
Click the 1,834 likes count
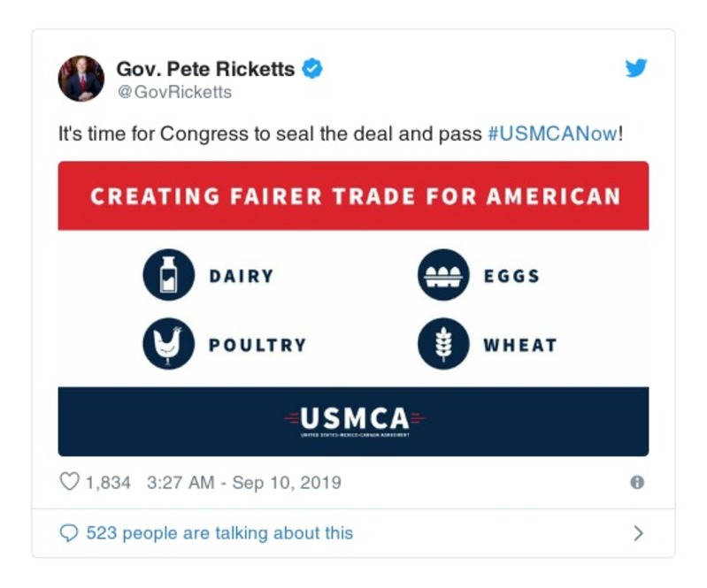pyautogui.click(x=108, y=483)
